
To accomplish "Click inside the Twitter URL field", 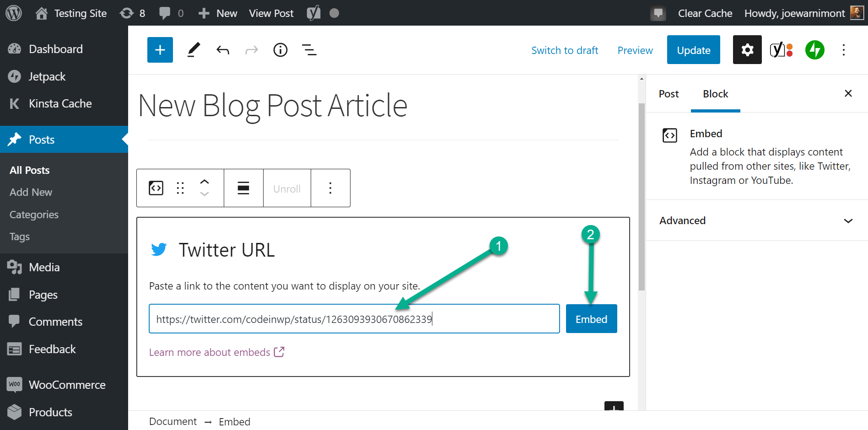I will 354,318.
